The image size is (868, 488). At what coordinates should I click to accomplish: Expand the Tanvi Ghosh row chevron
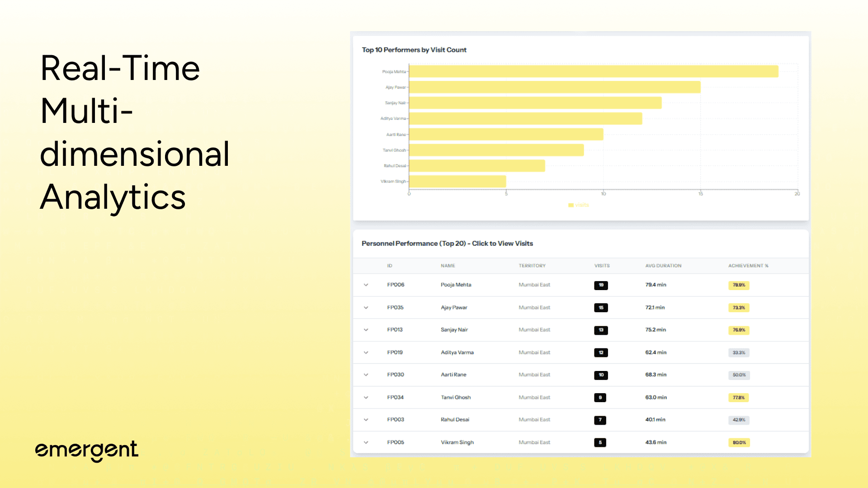(366, 398)
